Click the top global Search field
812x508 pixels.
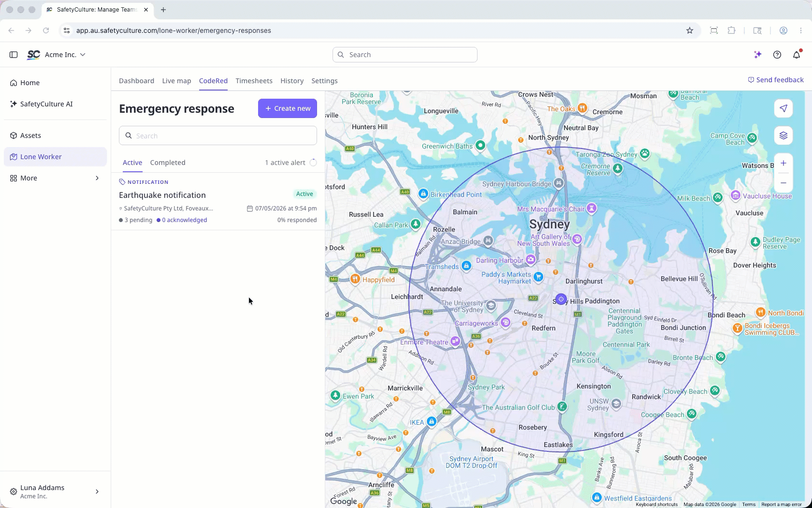click(x=405, y=55)
